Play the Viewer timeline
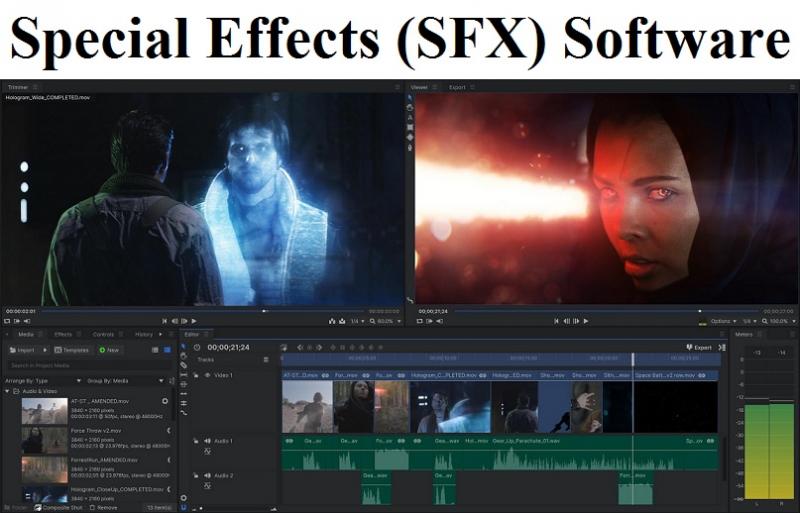The image size is (800, 513). pos(586,321)
